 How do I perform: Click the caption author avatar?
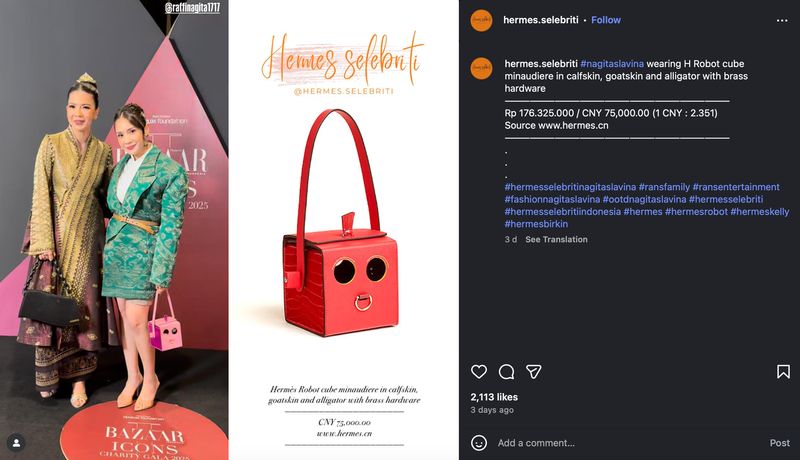click(481, 68)
